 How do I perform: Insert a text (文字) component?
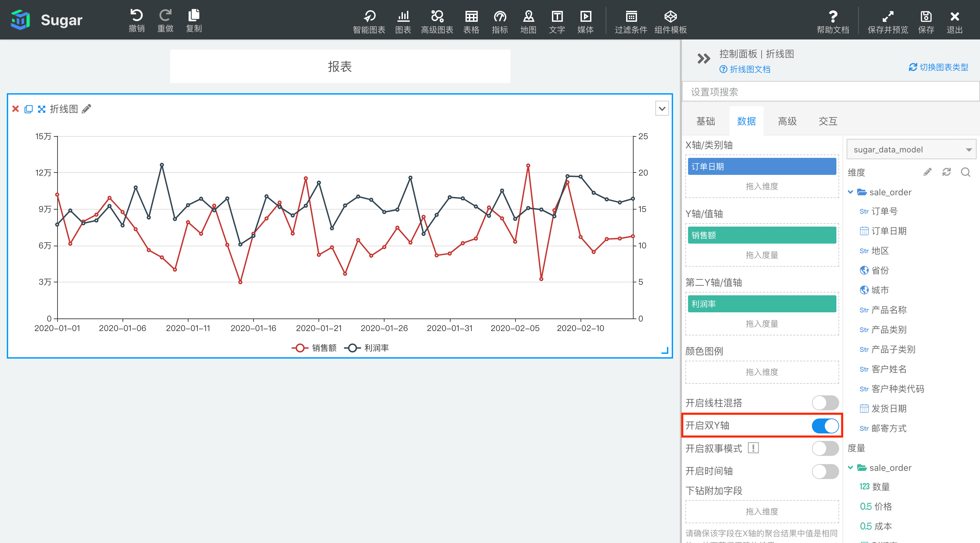click(x=557, y=21)
